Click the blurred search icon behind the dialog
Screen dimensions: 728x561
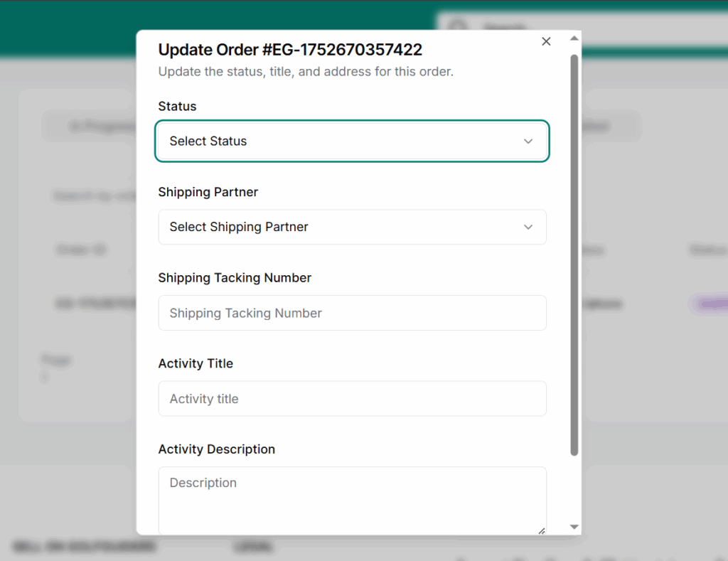(x=458, y=28)
